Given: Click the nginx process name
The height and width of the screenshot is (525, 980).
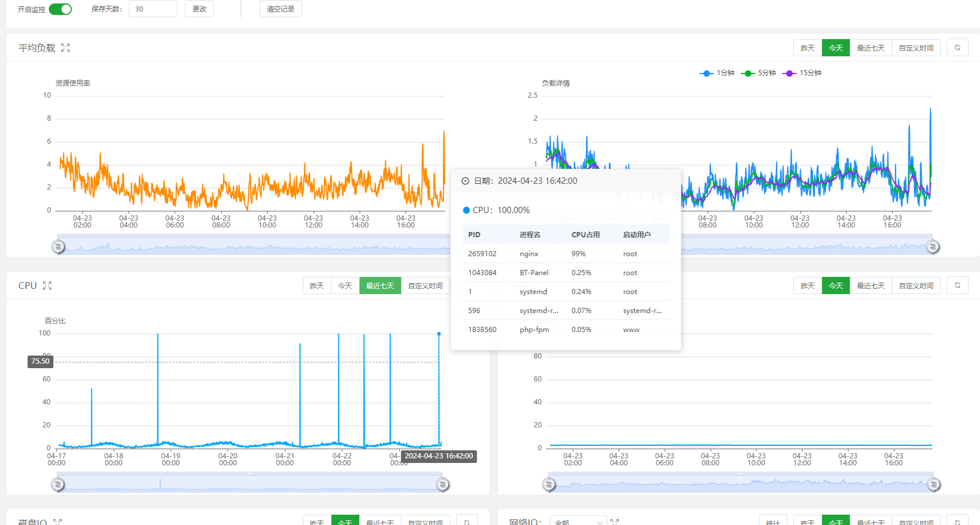Looking at the screenshot, I should [529, 254].
